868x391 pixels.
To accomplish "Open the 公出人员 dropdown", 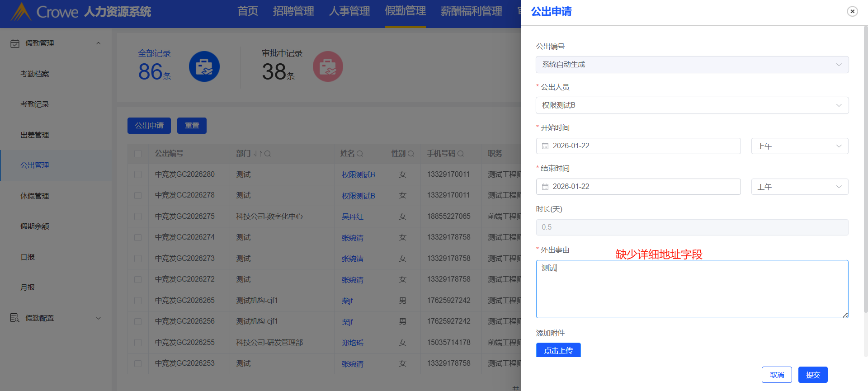I will [x=692, y=105].
